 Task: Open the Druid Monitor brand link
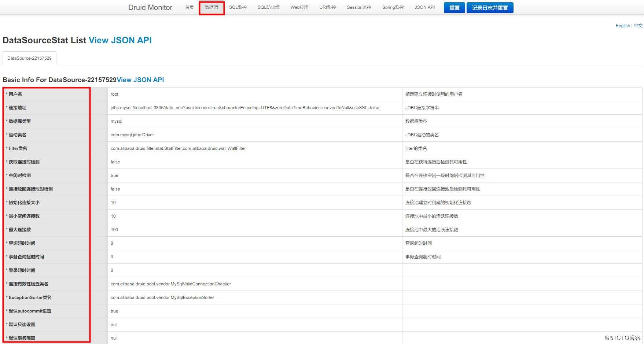[x=150, y=7]
